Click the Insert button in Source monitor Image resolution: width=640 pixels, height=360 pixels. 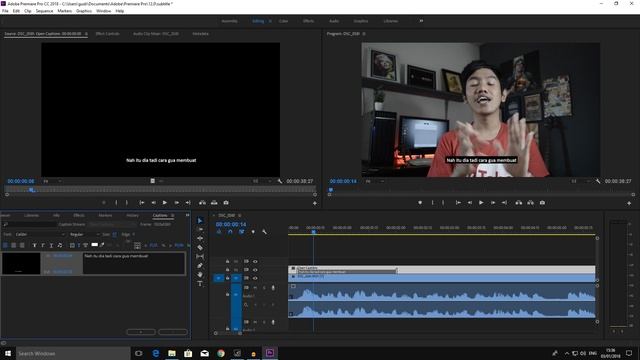click(x=202, y=202)
